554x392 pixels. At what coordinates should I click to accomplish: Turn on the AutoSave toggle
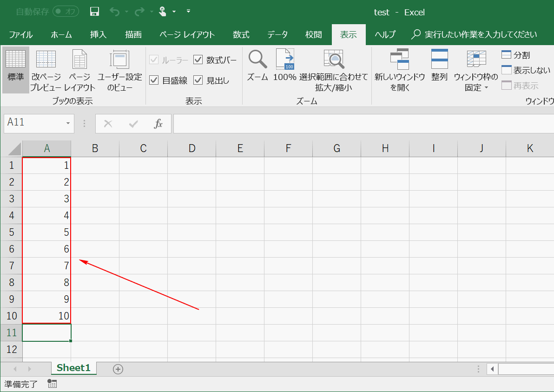[x=66, y=12]
